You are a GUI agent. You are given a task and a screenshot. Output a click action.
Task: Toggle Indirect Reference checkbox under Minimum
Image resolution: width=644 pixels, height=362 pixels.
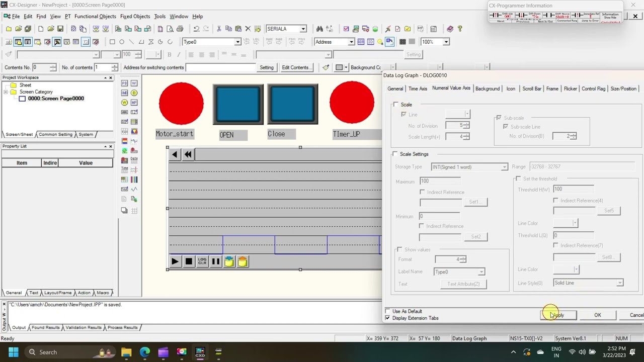422,226
